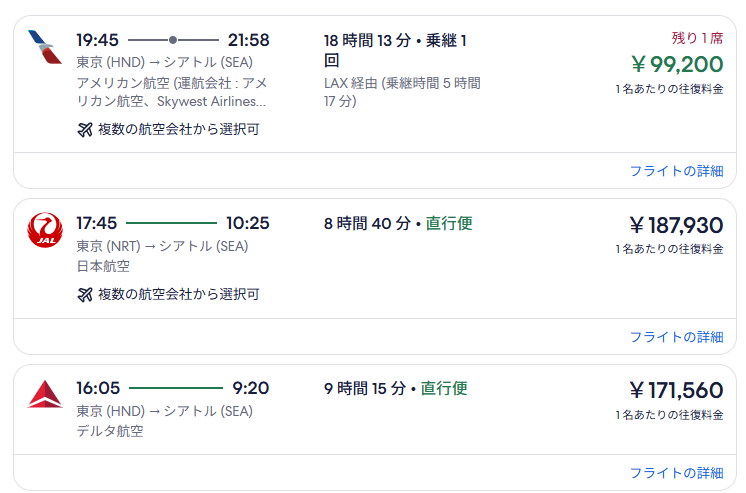This screenshot has width=746, height=493.
Task: Click the multi-airline plane icon on American flight
Action: pyautogui.click(x=85, y=129)
